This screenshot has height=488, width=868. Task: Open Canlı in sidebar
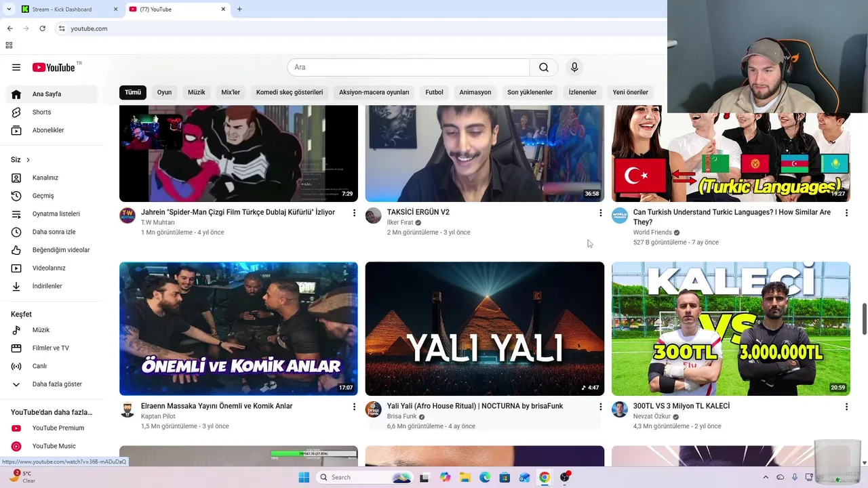click(52, 366)
